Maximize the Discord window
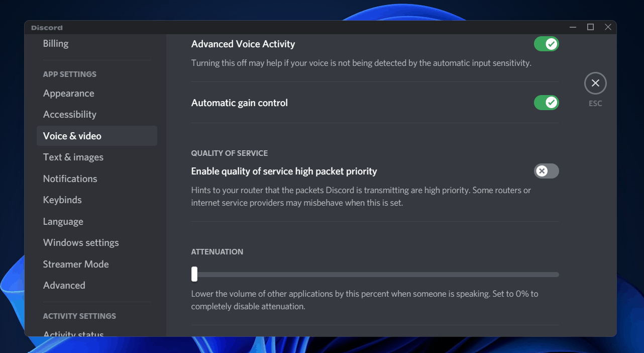The height and width of the screenshot is (353, 644). click(x=591, y=27)
